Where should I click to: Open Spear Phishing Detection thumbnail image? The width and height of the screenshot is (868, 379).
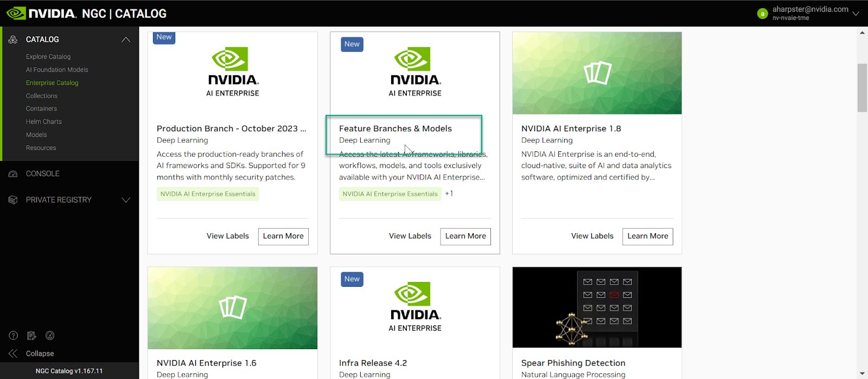[x=597, y=307]
